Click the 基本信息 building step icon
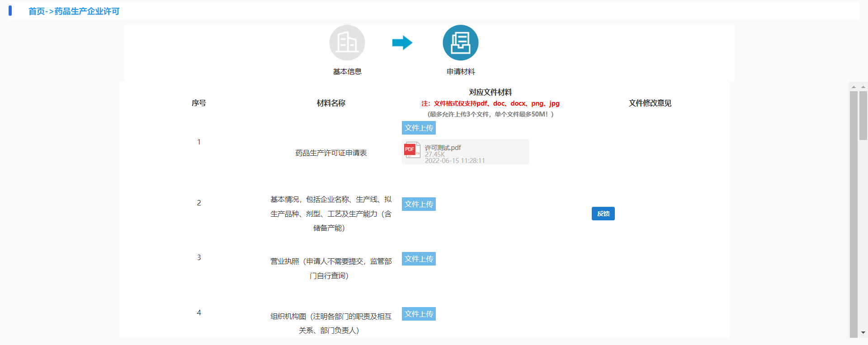 (347, 43)
